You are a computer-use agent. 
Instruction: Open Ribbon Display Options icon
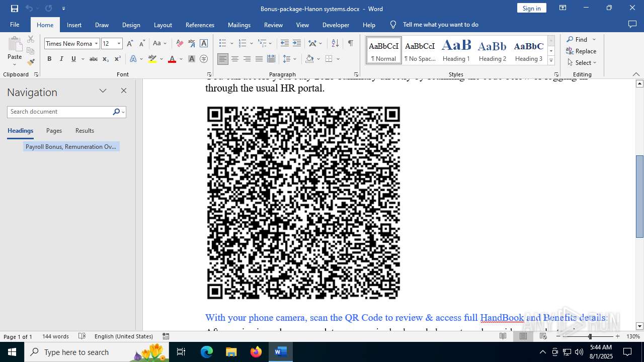(563, 8)
